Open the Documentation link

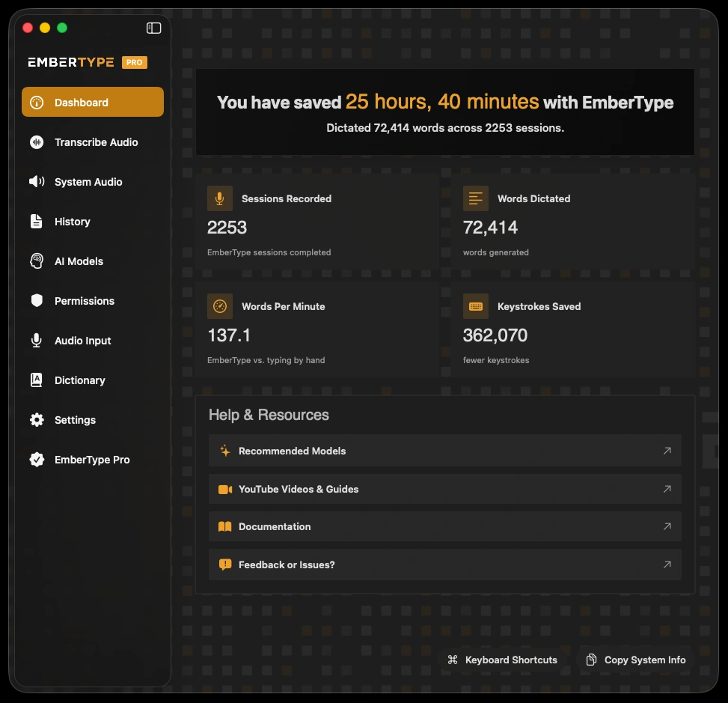tap(445, 526)
